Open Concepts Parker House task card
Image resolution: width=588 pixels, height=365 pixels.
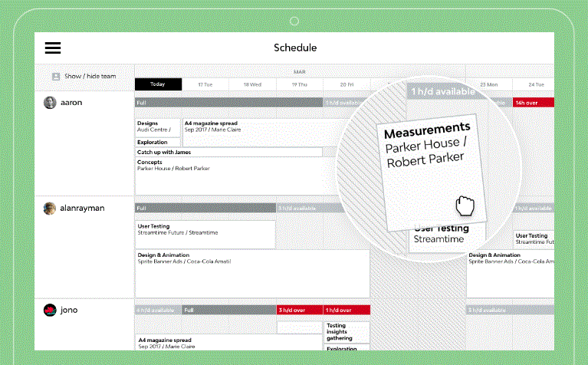click(235, 176)
